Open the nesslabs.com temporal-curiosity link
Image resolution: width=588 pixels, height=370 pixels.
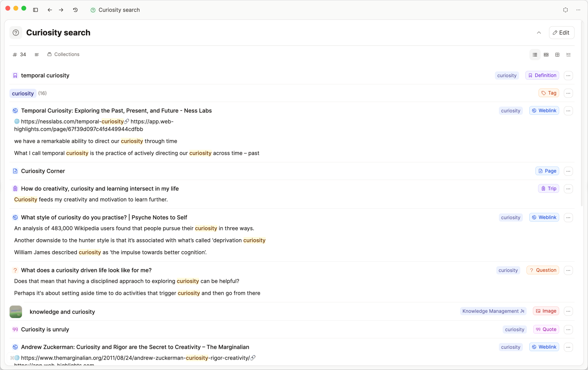click(x=72, y=121)
